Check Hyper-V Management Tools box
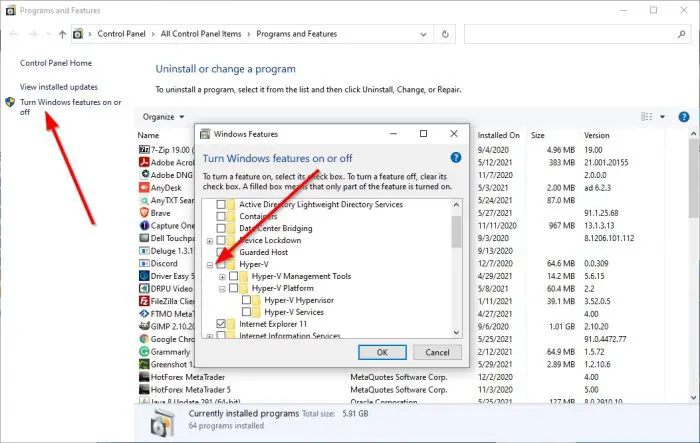Image resolution: width=700 pixels, height=443 pixels. [x=233, y=276]
